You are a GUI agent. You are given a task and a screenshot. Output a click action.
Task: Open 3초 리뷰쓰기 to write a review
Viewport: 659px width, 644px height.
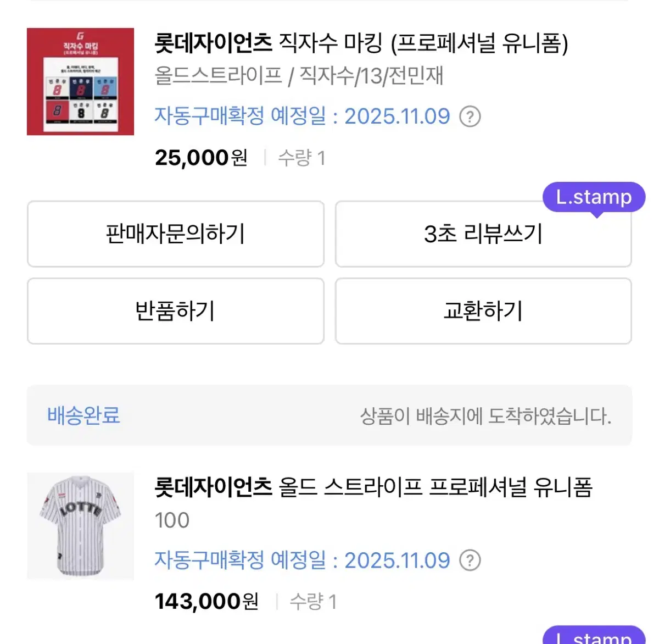click(483, 234)
